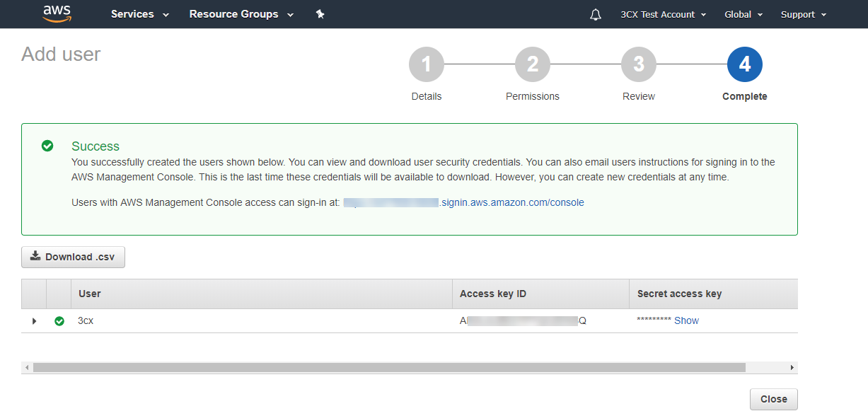The image size is (868, 411).
Task: Show the secret access key
Action: [x=686, y=320]
